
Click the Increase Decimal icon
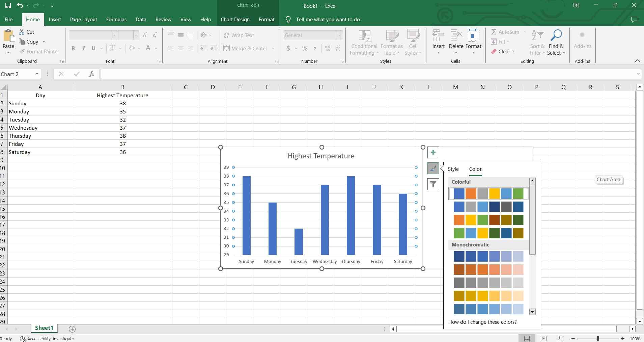point(328,48)
